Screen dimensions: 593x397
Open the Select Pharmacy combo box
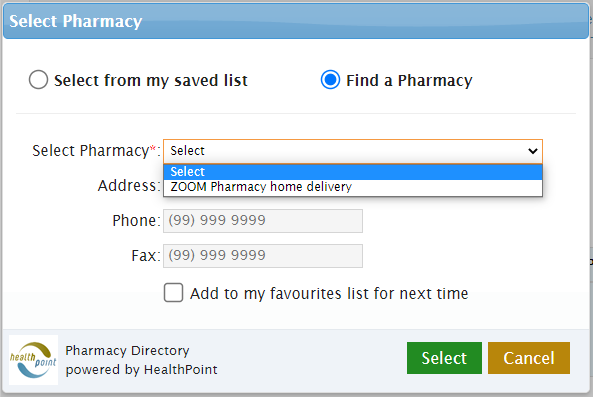[x=353, y=151]
